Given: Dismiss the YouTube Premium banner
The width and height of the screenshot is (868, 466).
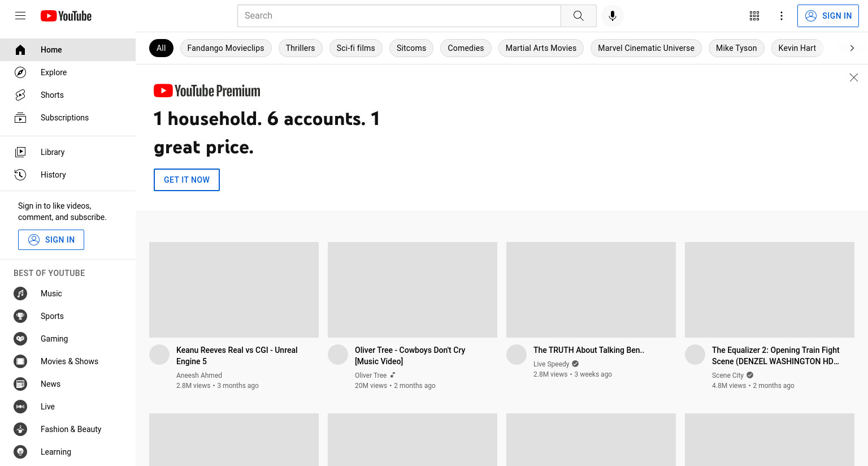Looking at the screenshot, I should click(854, 77).
